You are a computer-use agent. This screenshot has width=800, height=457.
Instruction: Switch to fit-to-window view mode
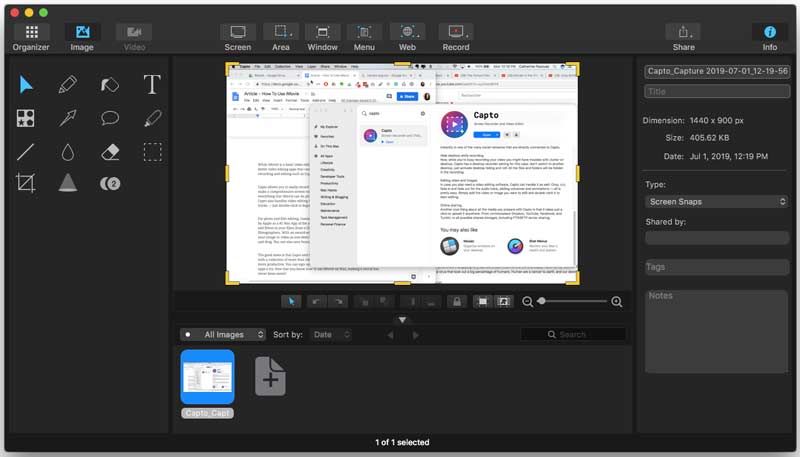[x=482, y=301]
